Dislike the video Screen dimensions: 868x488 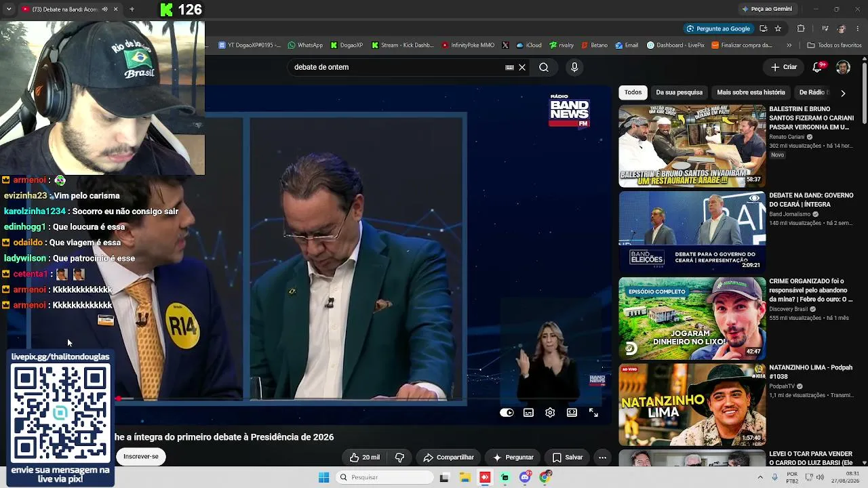pyautogui.click(x=399, y=457)
